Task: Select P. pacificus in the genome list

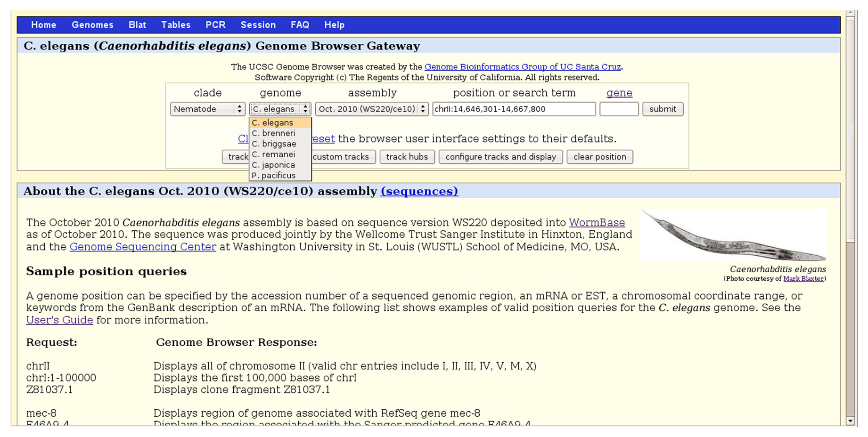Action: [x=280, y=175]
